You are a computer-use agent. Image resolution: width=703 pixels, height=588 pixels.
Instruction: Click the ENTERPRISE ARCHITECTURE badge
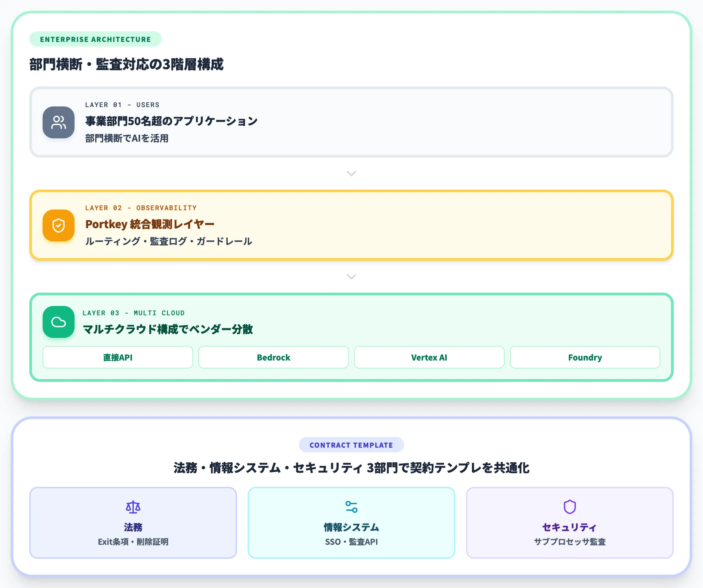[96, 39]
